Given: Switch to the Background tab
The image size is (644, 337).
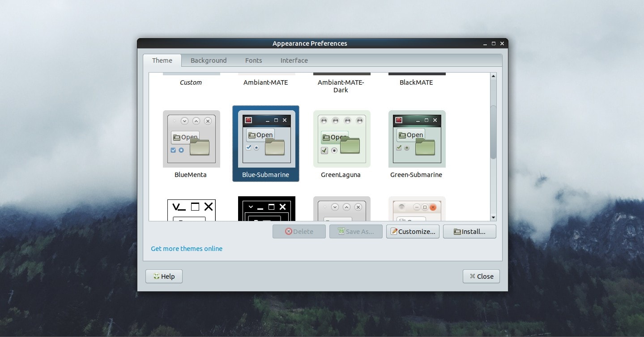Looking at the screenshot, I should pyautogui.click(x=209, y=60).
